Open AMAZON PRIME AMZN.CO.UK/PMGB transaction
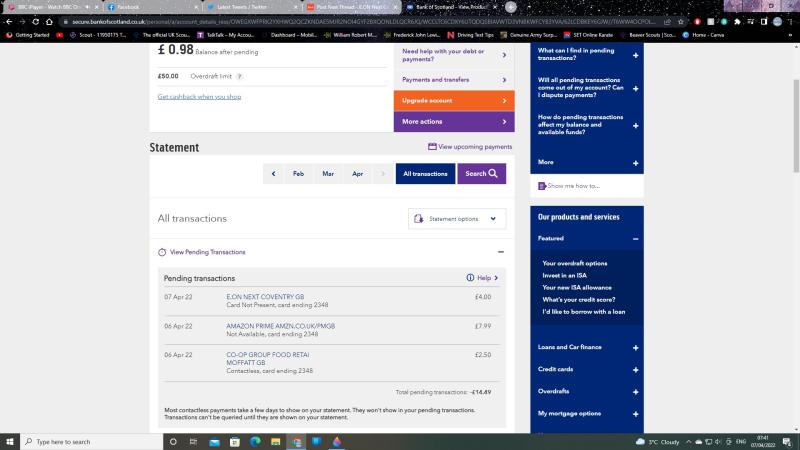 pyautogui.click(x=281, y=326)
